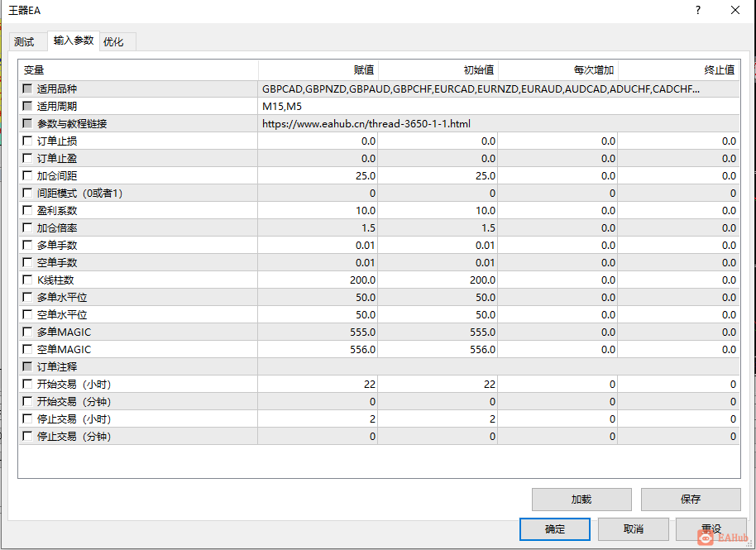The height and width of the screenshot is (550, 756).
Task: Click the 每次增加 column header
Action: pos(558,70)
